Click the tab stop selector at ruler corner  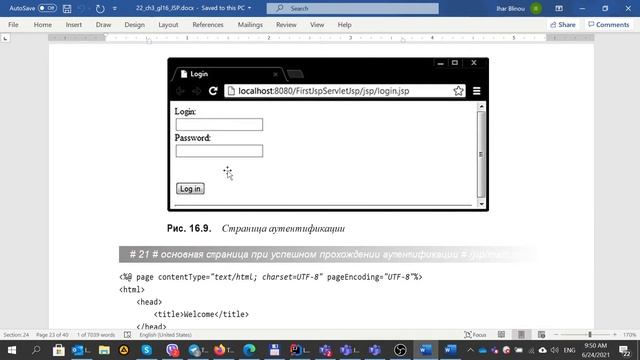[x=5, y=38]
